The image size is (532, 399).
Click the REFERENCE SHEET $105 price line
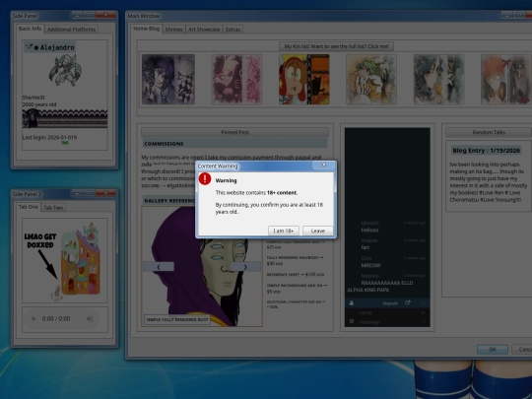296,275
